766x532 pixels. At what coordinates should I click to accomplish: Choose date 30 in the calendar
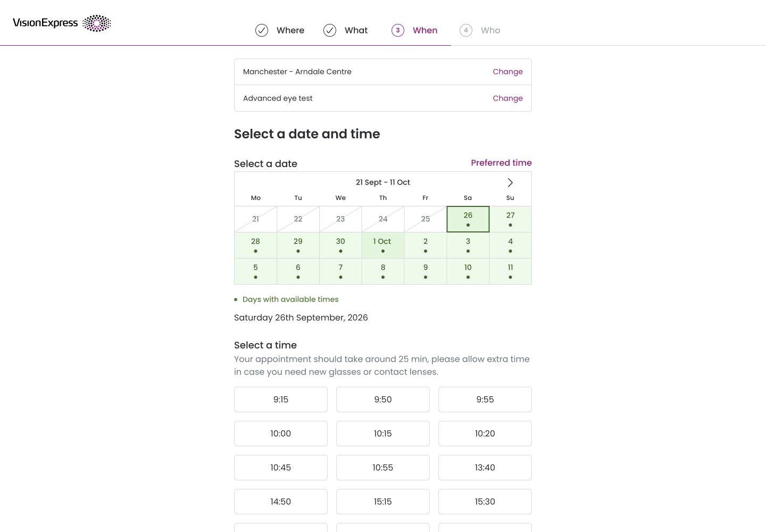pyautogui.click(x=340, y=245)
